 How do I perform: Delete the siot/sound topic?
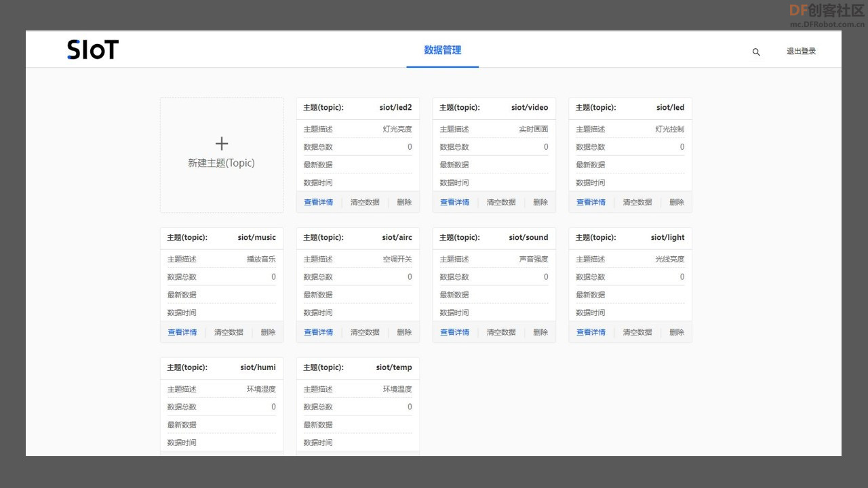(540, 332)
